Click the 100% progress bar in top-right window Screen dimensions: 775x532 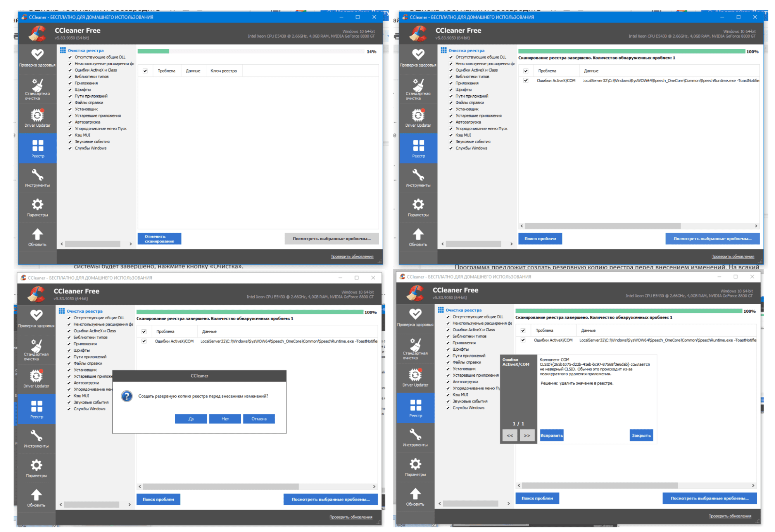632,52
